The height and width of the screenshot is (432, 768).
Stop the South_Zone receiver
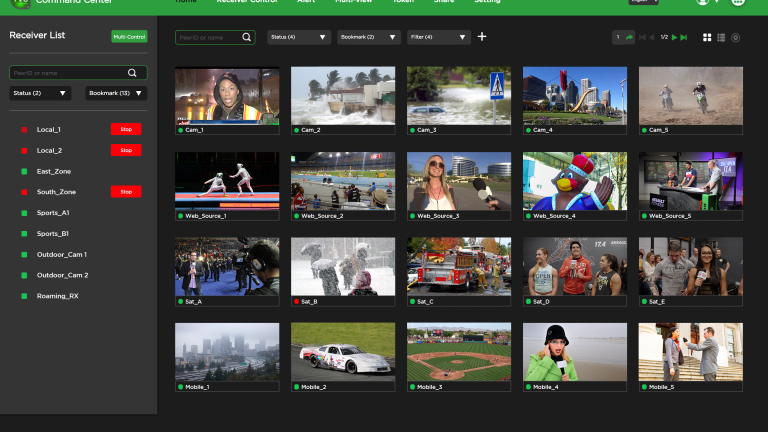(126, 192)
